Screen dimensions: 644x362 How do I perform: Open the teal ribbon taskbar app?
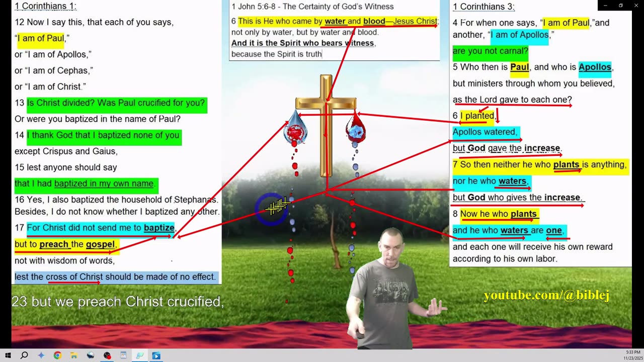click(140, 355)
